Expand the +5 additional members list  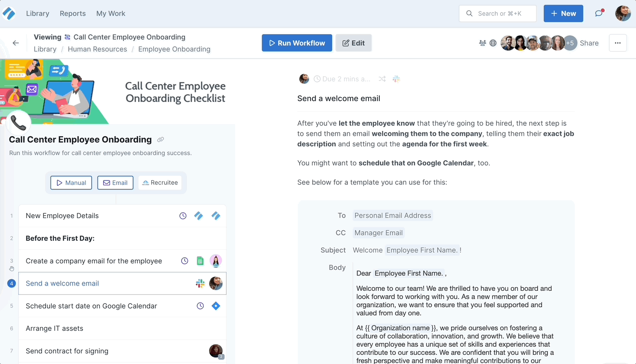(570, 43)
